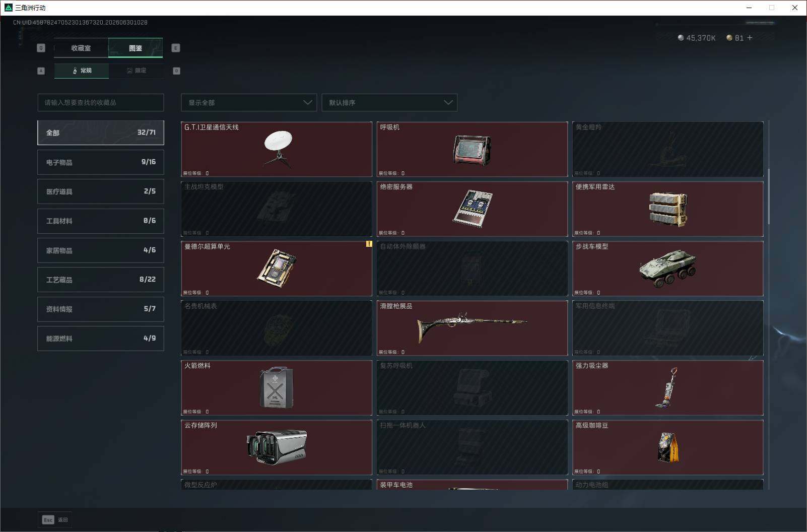Click the partially visible 装甲车电池 card
The height and width of the screenshot is (532, 807).
coord(472,485)
